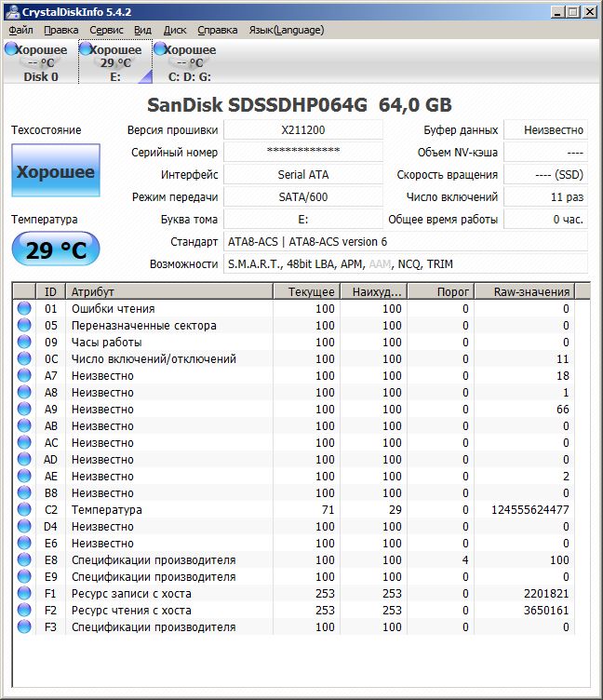This screenshot has width=603, height=700.
Task: Click the firmware version field X211200
Action: (x=303, y=130)
